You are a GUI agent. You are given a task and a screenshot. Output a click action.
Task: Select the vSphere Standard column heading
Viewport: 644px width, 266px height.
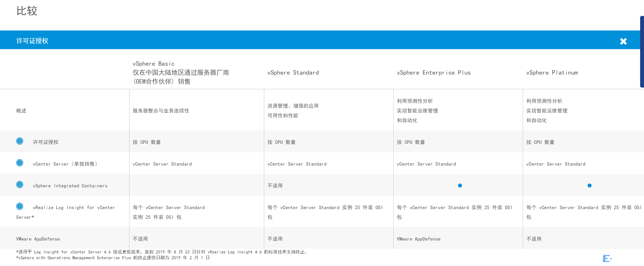pyautogui.click(x=293, y=73)
